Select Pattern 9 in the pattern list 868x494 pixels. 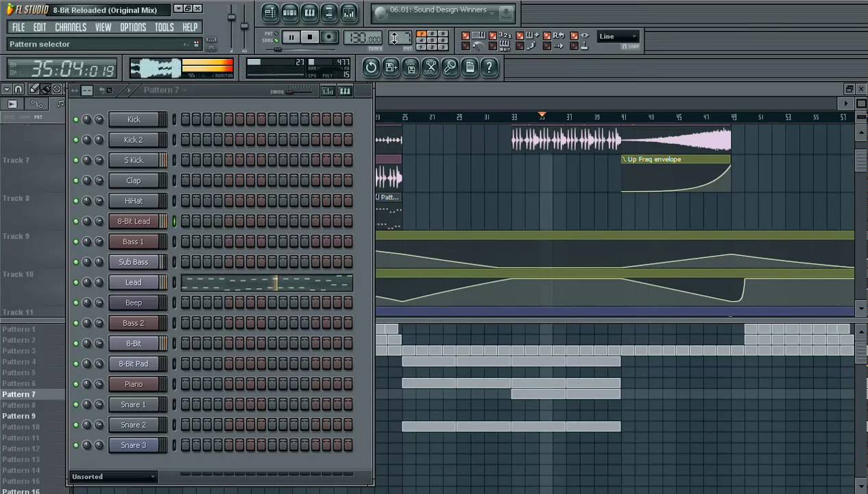19,416
